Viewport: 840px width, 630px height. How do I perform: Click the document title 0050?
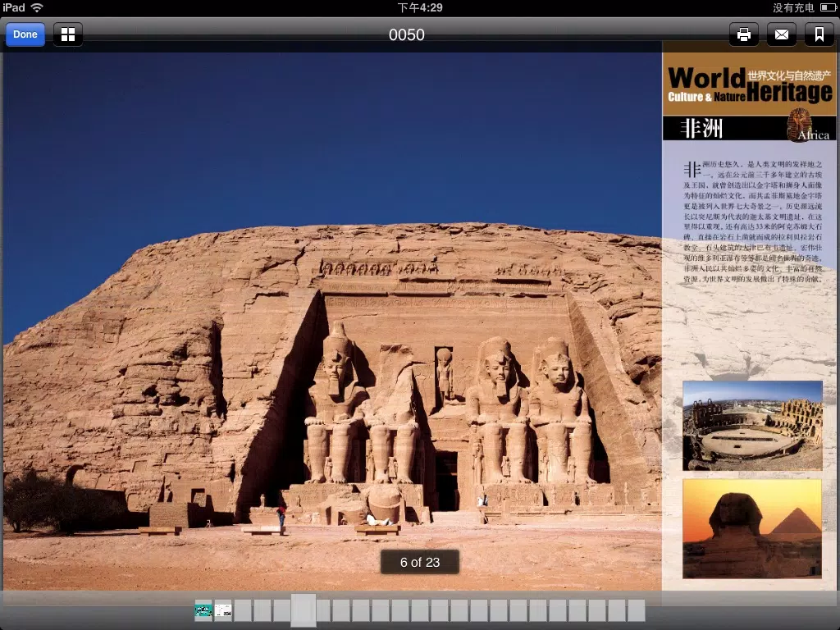(407, 34)
